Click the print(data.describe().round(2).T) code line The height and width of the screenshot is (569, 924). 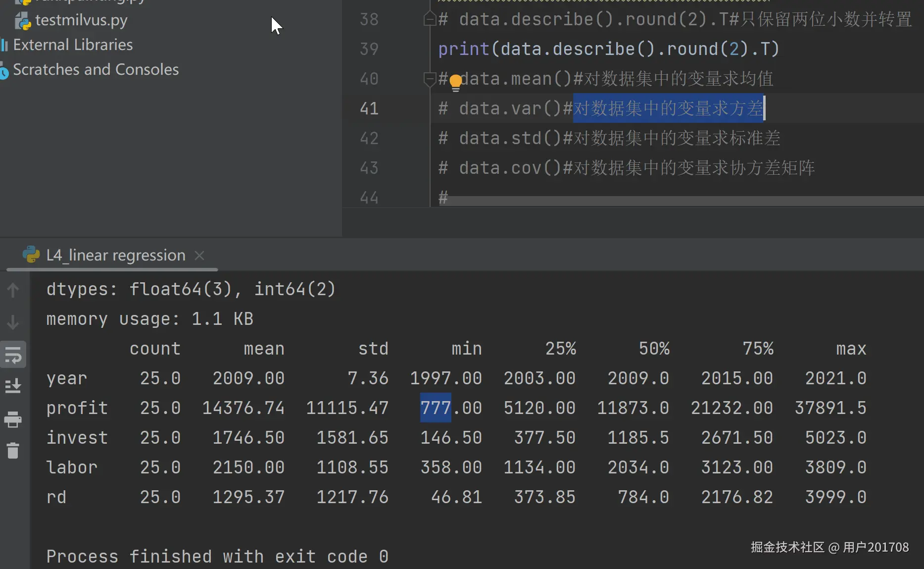point(609,49)
